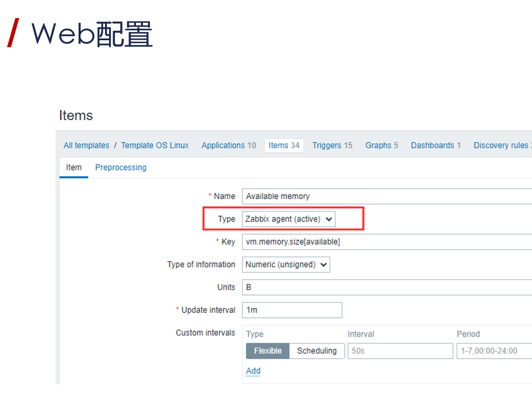Image resolution: width=532 pixels, height=399 pixels.
Task: Select the Items 34 tab
Action: click(x=284, y=146)
